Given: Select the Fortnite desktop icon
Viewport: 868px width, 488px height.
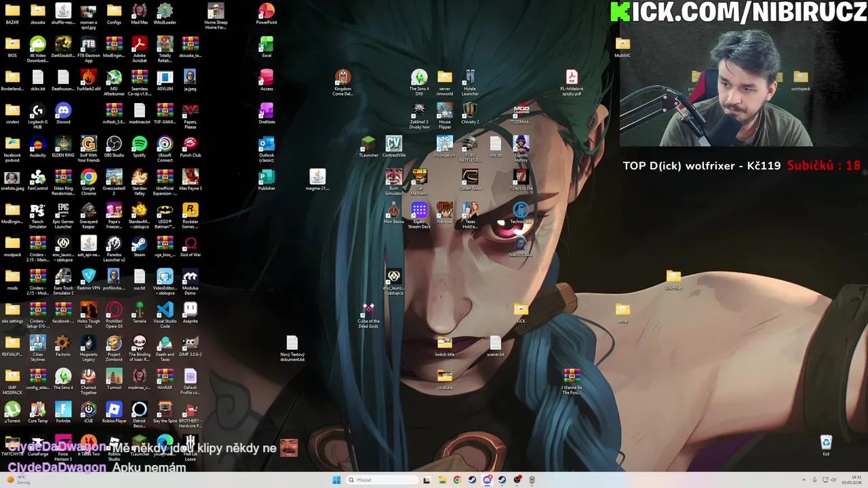Looking at the screenshot, I should tap(63, 412).
